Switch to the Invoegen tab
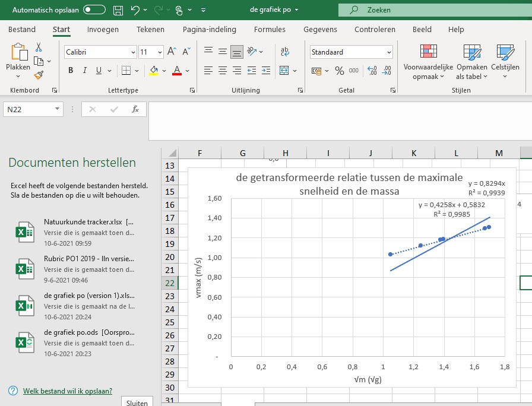Viewport: 532px width, 406px height. coord(103,30)
